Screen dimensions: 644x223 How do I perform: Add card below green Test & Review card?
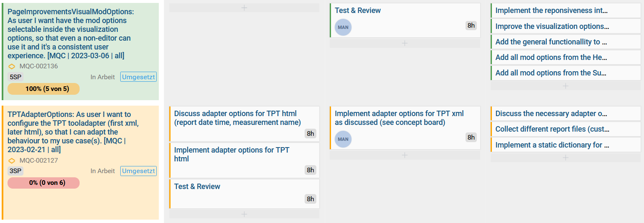[405, 43]
